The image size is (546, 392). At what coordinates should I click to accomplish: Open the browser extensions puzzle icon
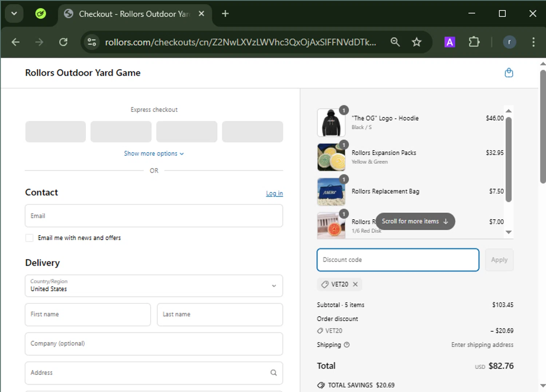point(474,42)
